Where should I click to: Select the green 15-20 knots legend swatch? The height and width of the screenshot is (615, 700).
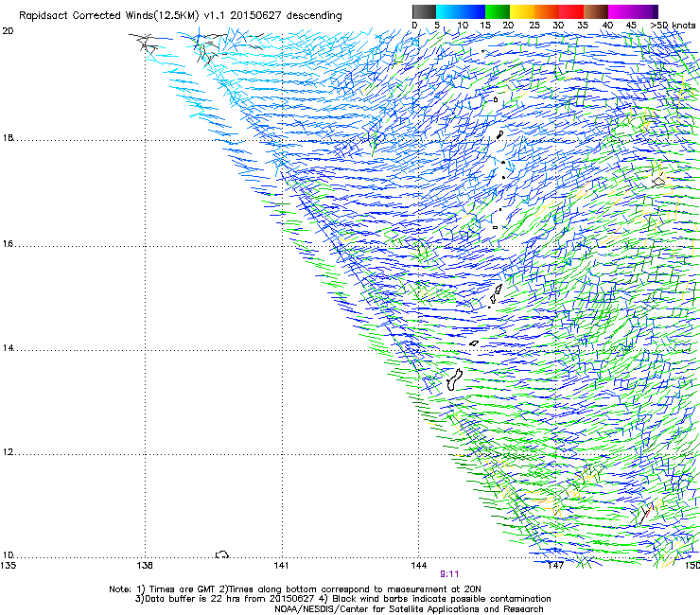point(498,11)
